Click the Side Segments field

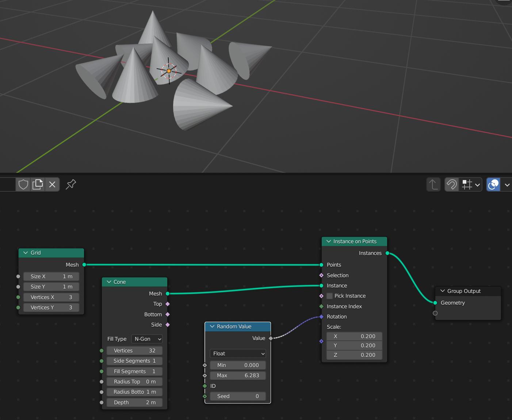click(x=134, y=361)
